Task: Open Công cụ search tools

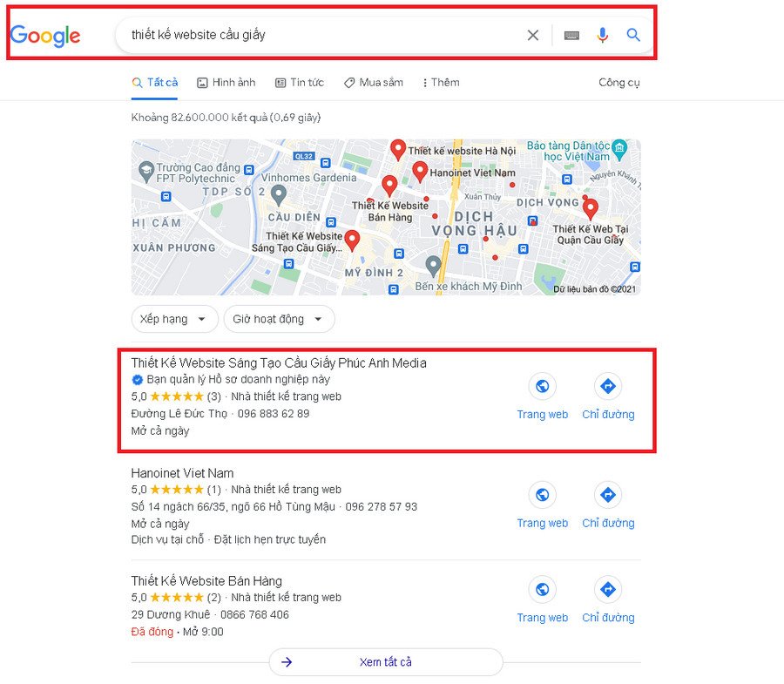Action: click(x=619, y=83)
